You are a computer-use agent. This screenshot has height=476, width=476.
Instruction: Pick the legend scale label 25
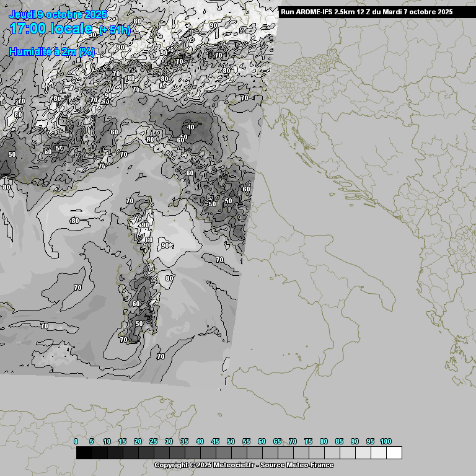click(x=153, y=441)
